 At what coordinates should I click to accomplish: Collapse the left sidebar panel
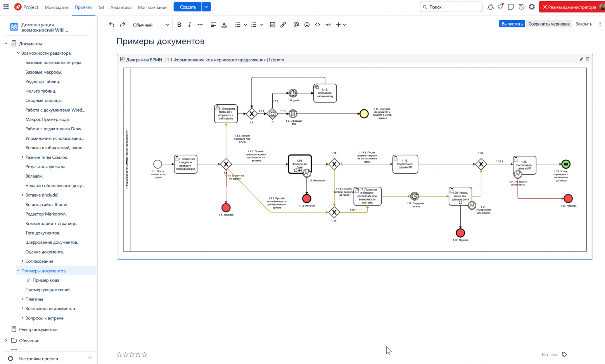tap(90, 357)
